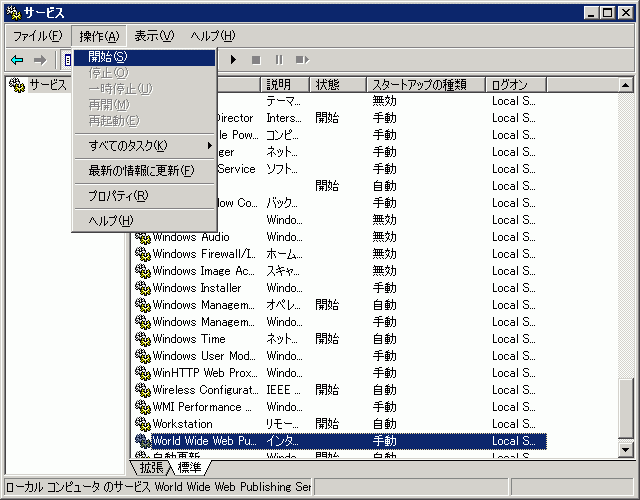The width and height of the screenshot is (640, 500).
Task: Open the ヘルプ(H) menu in menu bar
Action: pyautogui.click(x=213, y=36)
